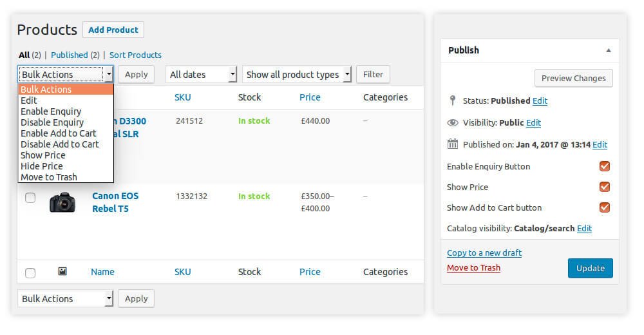Open the top Bulk Actions dropdown
644x335 pixels.
(65, 74)
